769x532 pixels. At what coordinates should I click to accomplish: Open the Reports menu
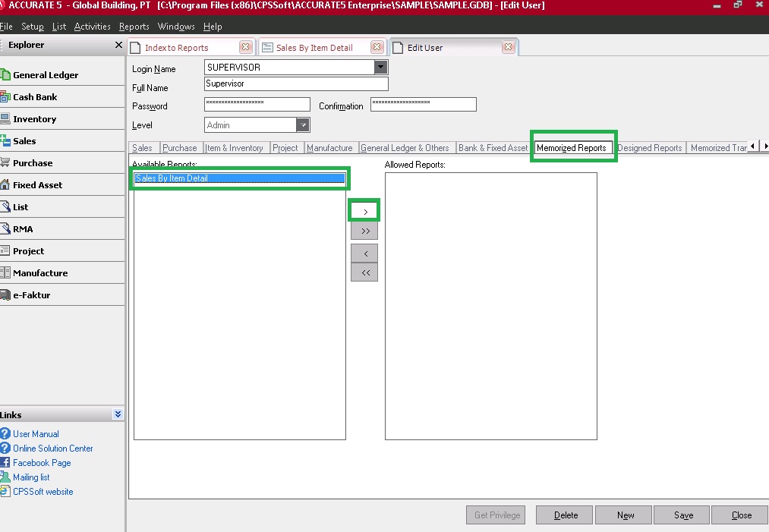tap(134, 27)
